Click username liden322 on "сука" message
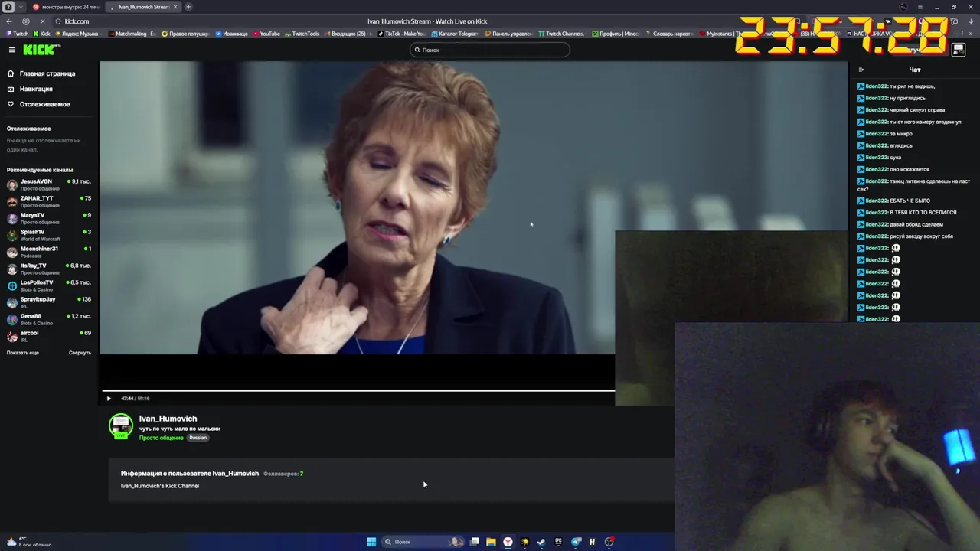 coord(877,158)
